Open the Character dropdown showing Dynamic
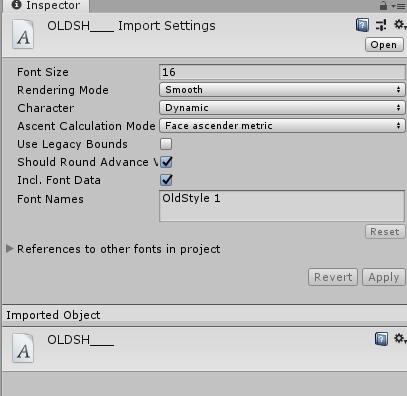407x396 pixels. (x=282, y=108)
